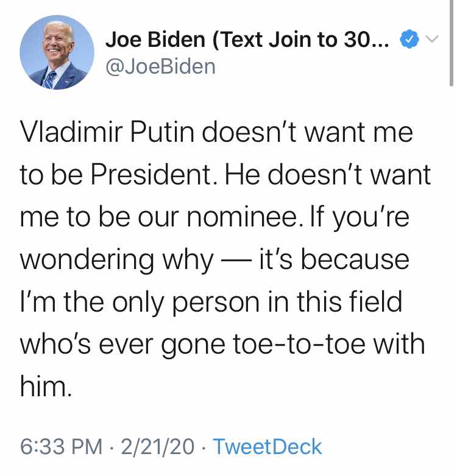
Task: Click the word "nominee." in the tweet
Action: [x=256, y=217]
